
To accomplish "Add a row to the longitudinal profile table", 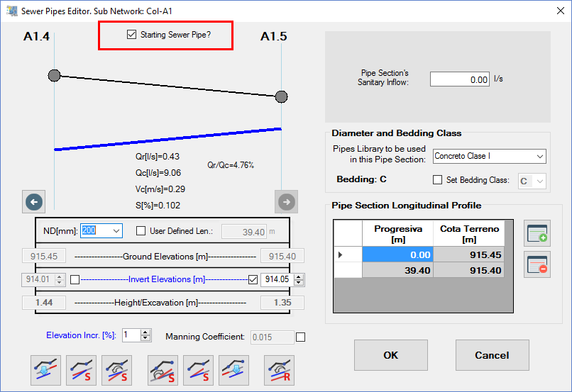I will [x=536, y=233].
